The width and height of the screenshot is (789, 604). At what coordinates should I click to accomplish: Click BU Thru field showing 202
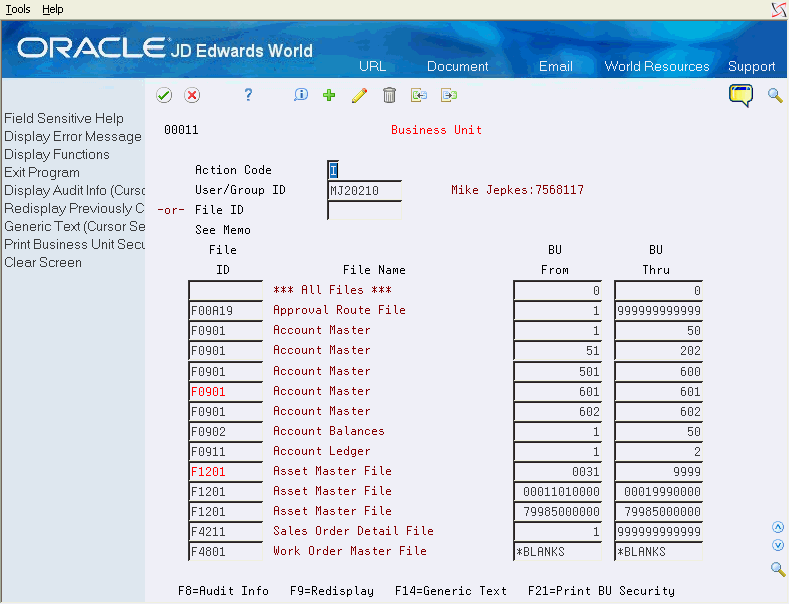pyautogui.click(x=659, y=351)
